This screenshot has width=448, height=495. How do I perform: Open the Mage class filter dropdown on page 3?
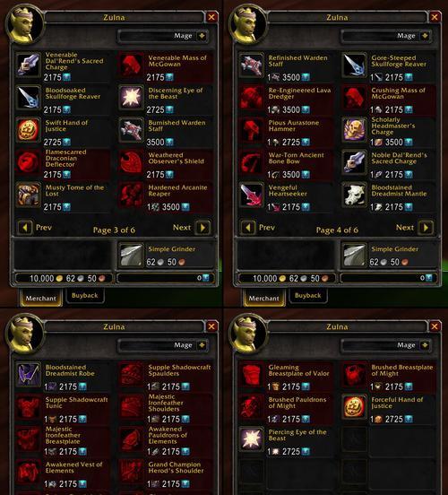tap(202, 36)
